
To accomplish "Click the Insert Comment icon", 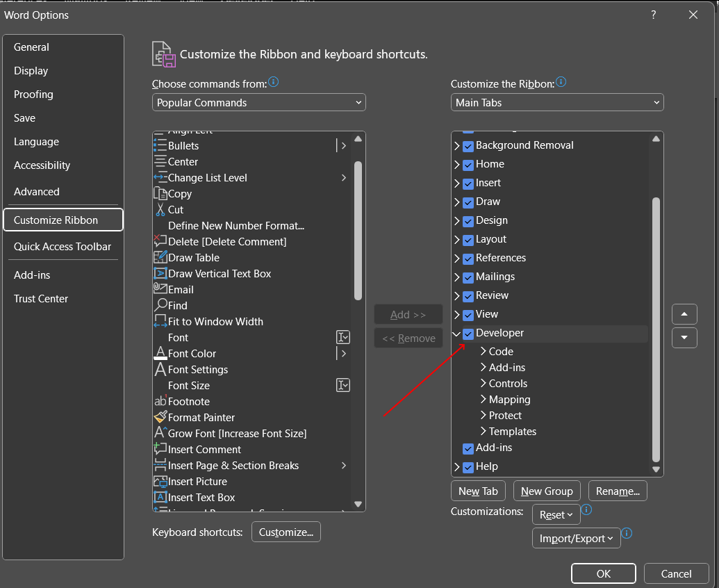I will pyautogui.click(x=160, y=449).
